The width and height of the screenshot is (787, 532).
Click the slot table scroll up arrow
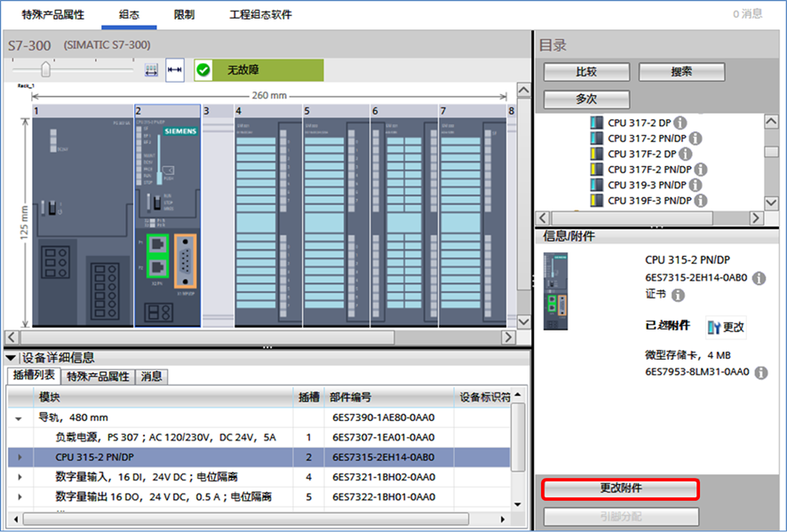[x=518, y=395]
